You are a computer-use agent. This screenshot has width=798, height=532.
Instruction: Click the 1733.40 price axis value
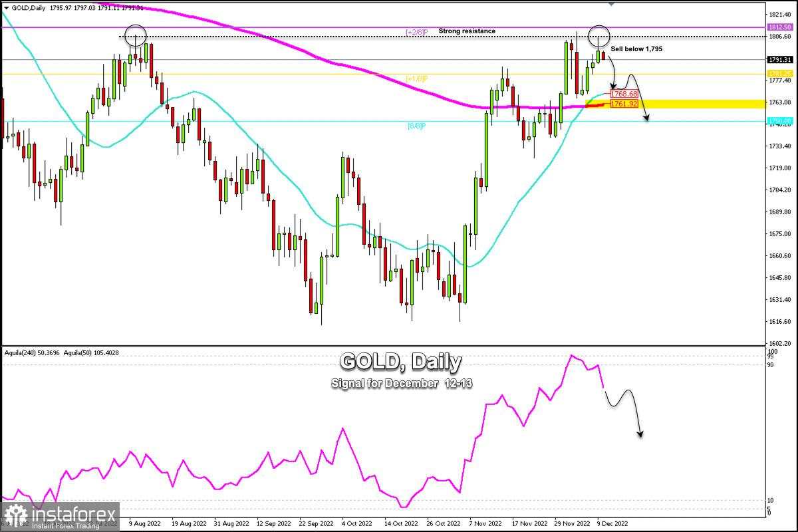779,146
